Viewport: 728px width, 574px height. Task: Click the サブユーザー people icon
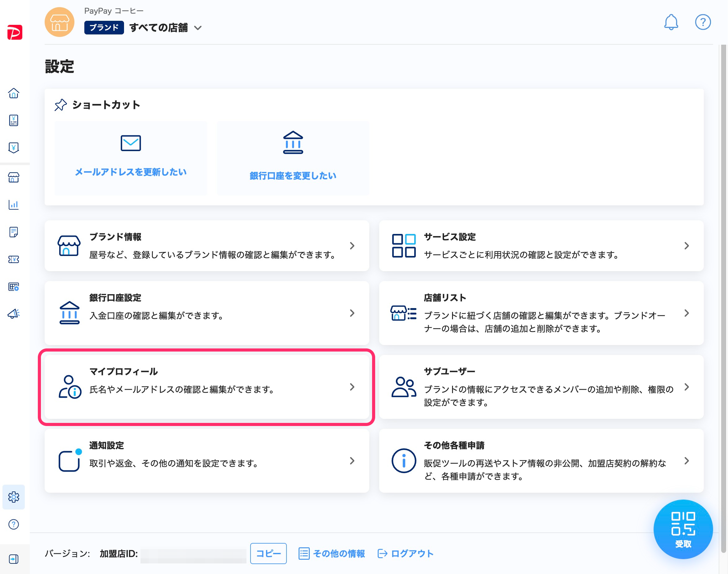404,387
